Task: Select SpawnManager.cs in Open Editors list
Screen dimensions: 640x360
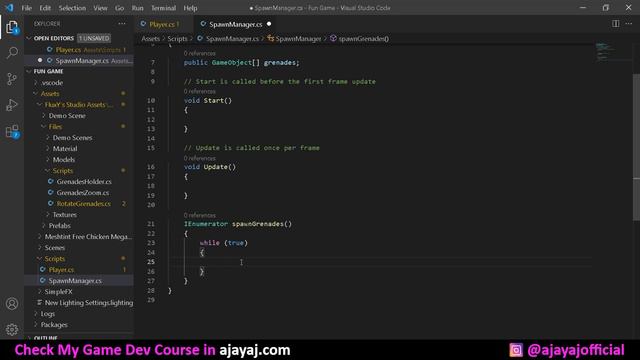Action: 79,60
